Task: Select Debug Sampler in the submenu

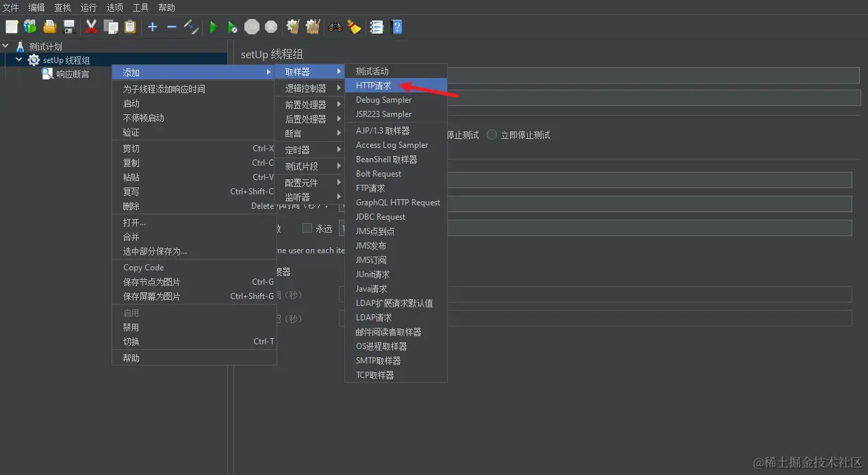Action: point(396,100)
